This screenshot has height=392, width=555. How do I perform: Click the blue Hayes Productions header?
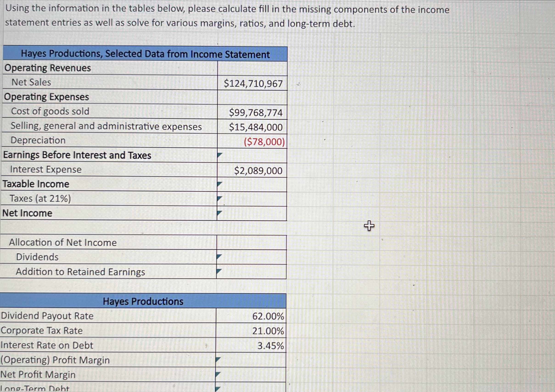143,301
